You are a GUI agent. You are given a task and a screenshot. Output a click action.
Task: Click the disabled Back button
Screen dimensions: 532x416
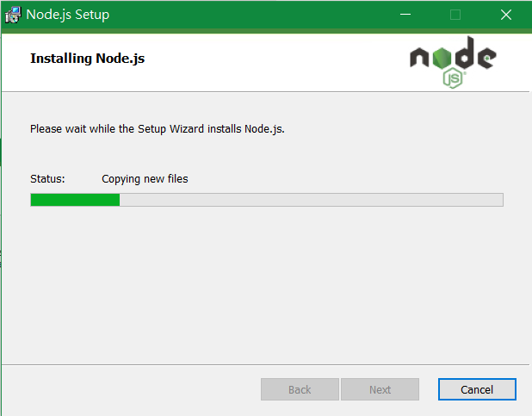[300, 389]
